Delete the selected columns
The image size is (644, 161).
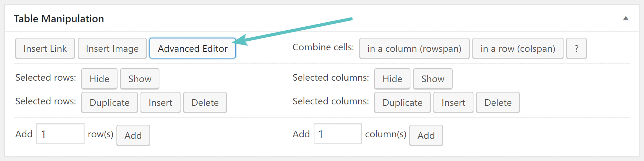click(x=498, y=103)
